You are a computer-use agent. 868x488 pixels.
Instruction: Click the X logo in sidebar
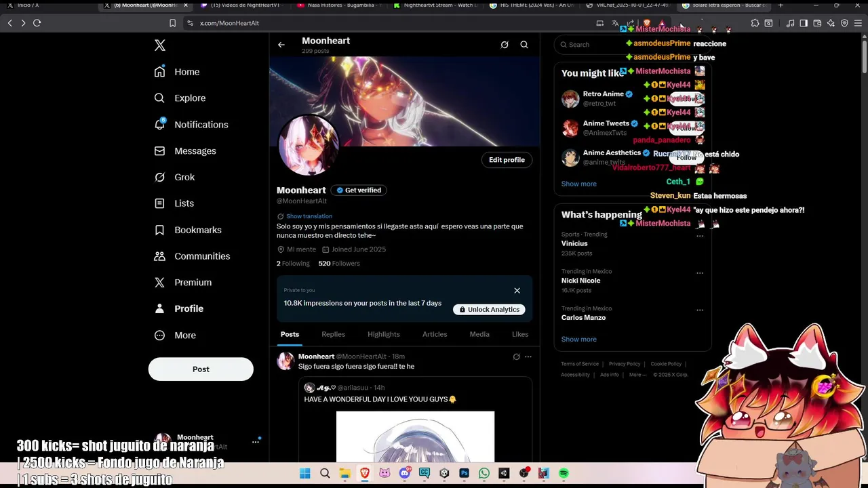(159, 45)
